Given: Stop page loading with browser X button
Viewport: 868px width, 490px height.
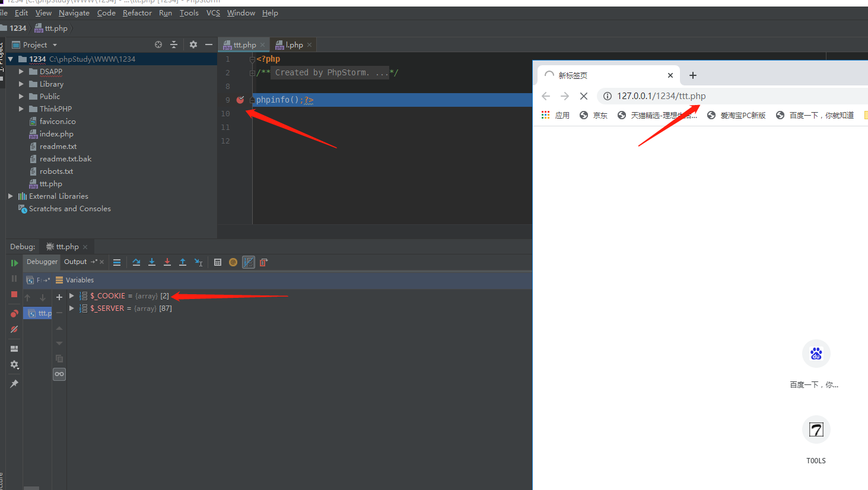Looking at the screenshot, I should point(584,96).
